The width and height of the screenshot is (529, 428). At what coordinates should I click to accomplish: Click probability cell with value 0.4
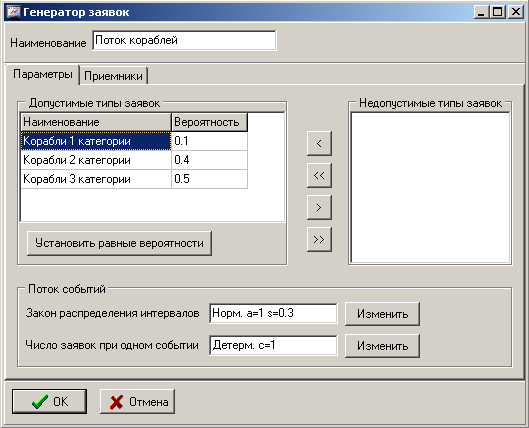coord(209,160)
